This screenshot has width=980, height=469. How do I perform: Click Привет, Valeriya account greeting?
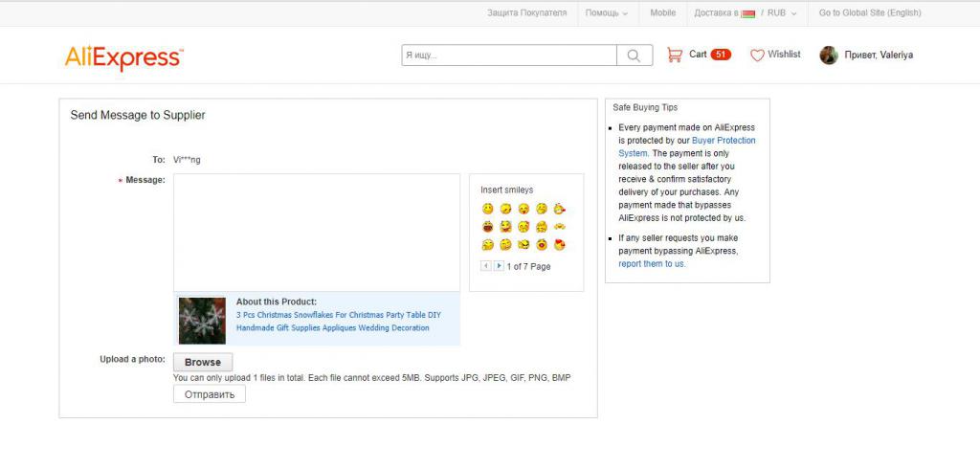(879, 55)
